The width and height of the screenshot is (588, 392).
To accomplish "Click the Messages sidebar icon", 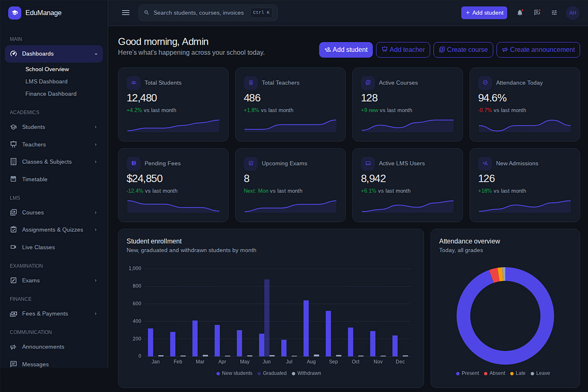I will [13, 365].
